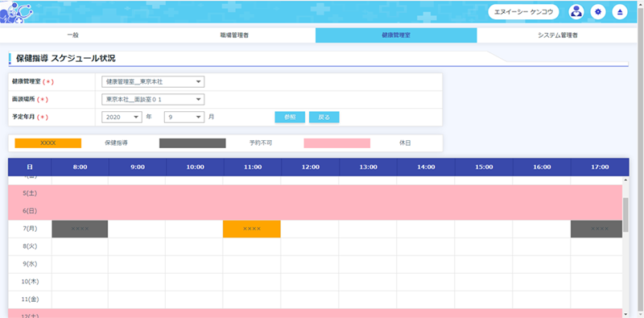Open the year 2020 dropdown
The height and width of the screenshot is (318, 644).
click(122, 117)
